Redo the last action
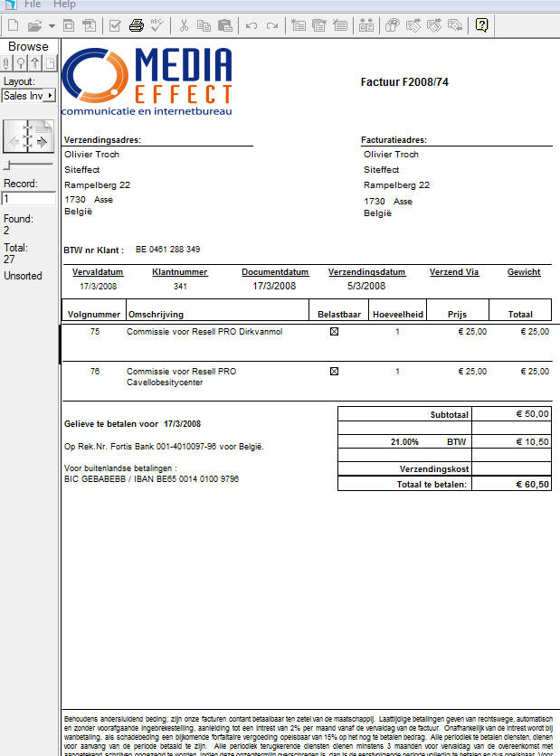Viewport: 560px width, 756px height. pyautogui.click(x=272, y=25)
